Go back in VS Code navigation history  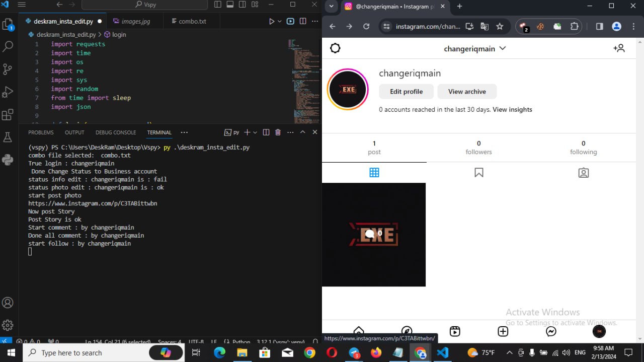click(60, 5)
